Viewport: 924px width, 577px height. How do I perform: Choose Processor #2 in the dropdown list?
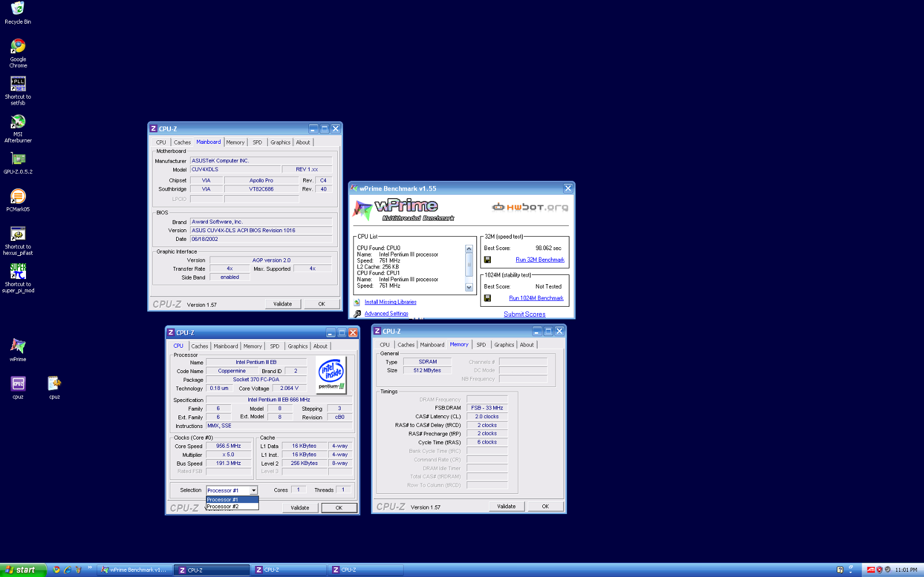pyautogui.click(x=232, y=507)
